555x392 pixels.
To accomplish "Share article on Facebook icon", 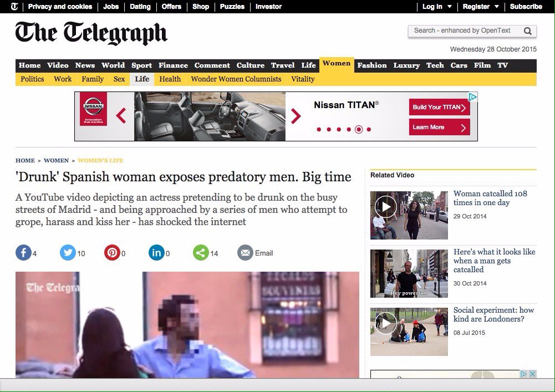I will [x=23, y=253].
